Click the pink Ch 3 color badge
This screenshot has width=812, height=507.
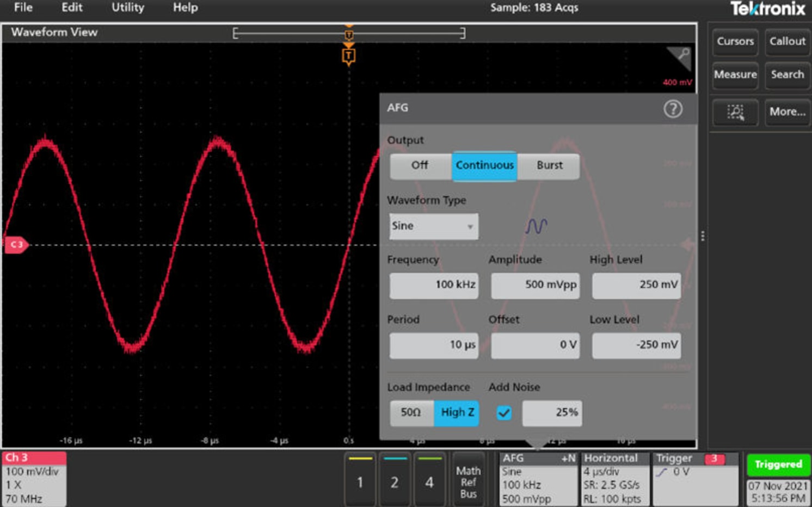point(33,457)
